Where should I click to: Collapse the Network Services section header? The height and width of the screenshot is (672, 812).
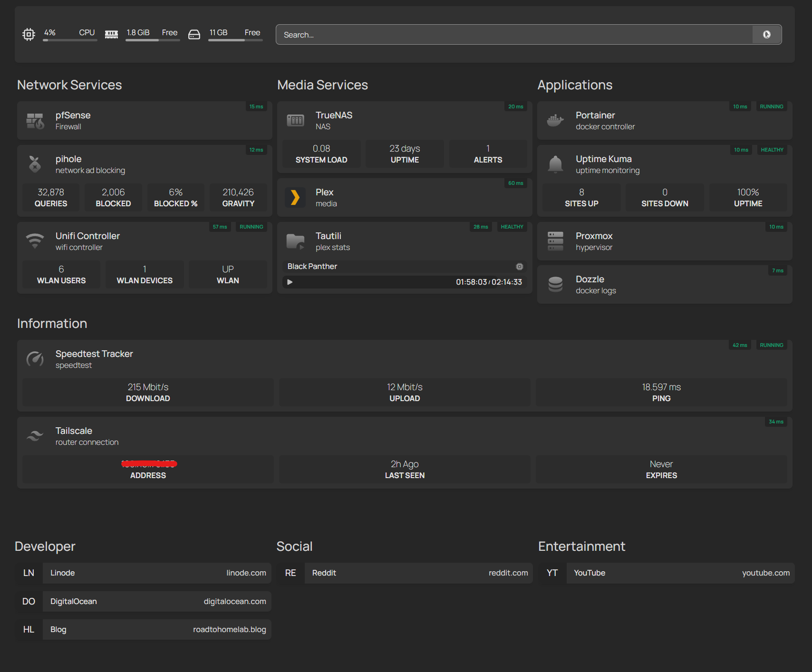click(69, 85)
